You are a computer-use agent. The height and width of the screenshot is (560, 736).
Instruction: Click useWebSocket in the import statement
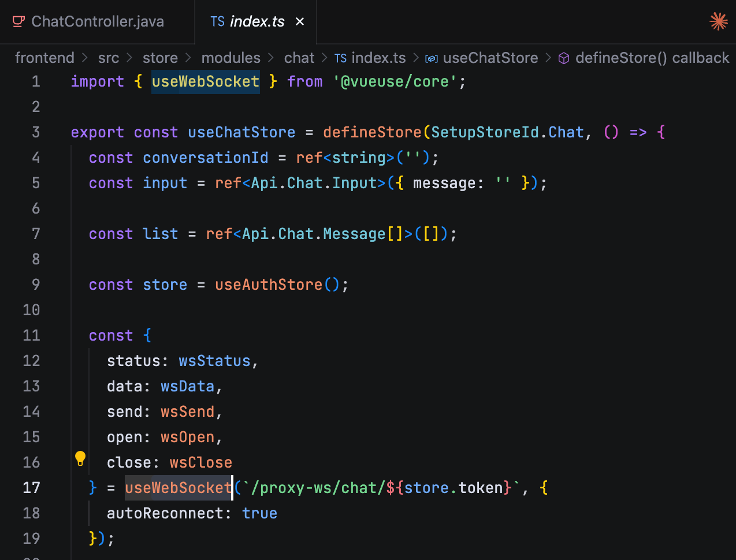[x=205, y=81]
